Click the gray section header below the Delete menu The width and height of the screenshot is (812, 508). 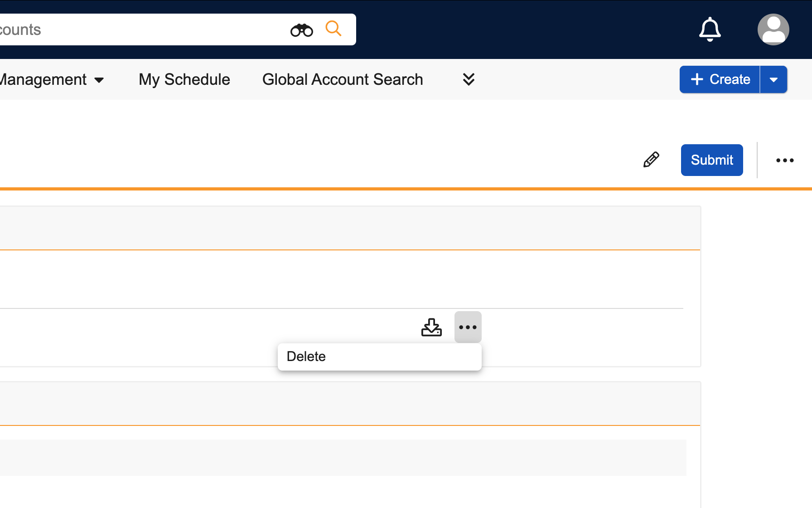tap(349, 403)
